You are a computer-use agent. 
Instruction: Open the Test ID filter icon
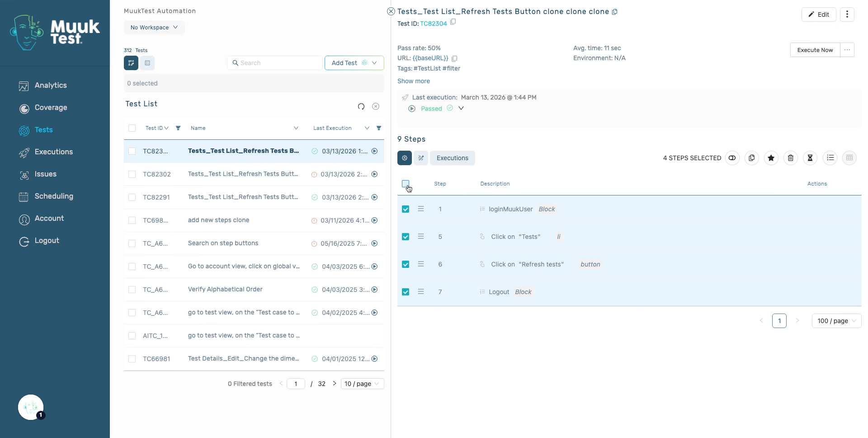[x=178, y=128]
